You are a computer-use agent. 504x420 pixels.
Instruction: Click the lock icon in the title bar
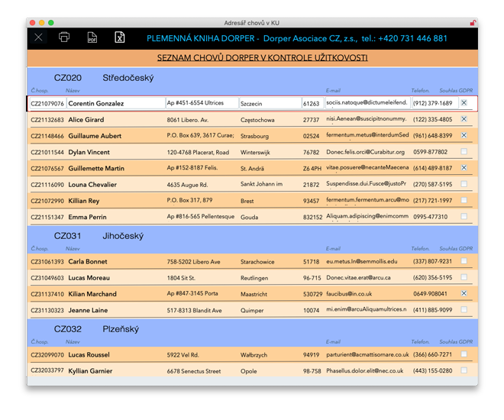[x=473, y=24]
